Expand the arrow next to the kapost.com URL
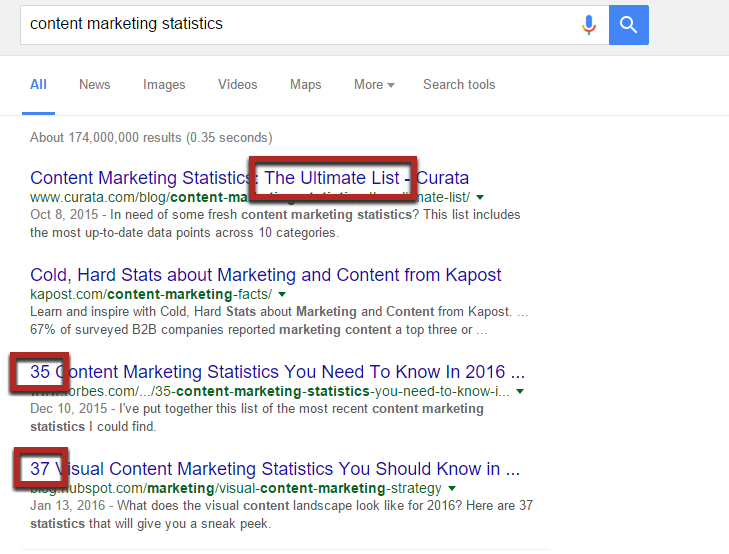This screenshot has height=554, width=729. coord(282,295)
